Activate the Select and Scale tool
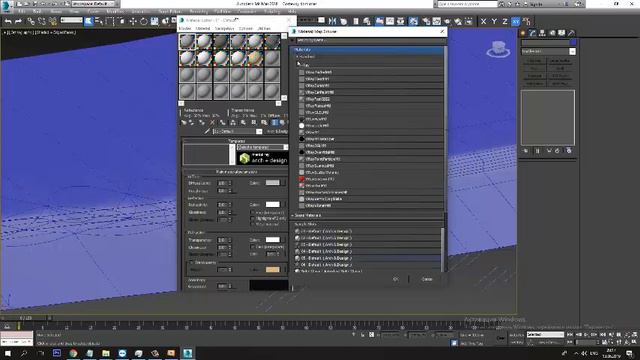The width and height of the screenshot is (640, 360). tap(155, 21)
